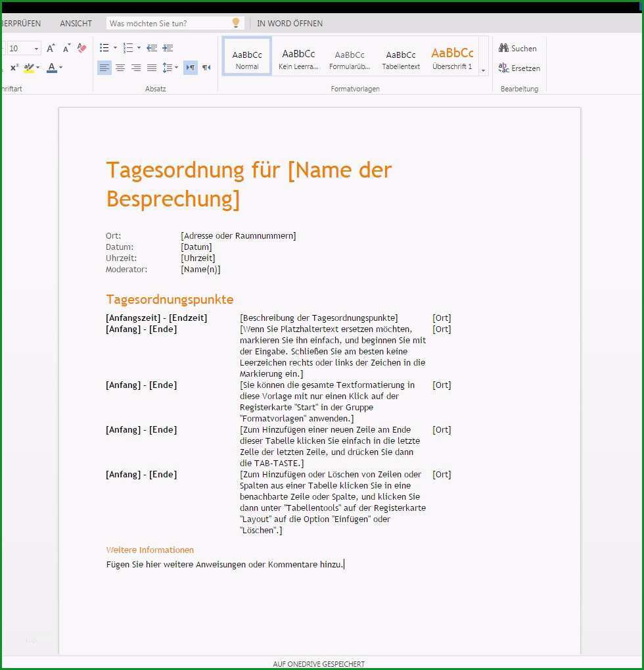Decrease font size with the smaller A icon
Viewport: 644px width, 670px height.
click(66, 48)
